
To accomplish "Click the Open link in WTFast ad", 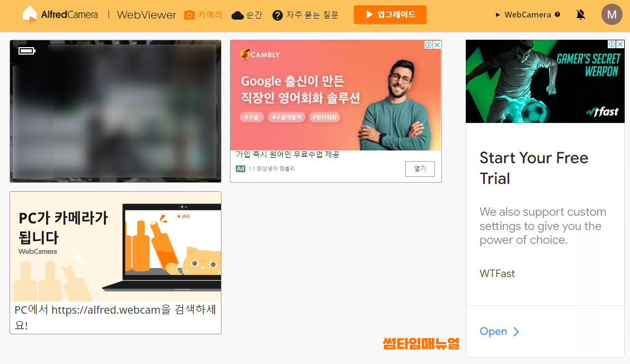I will tap(493, 332).
